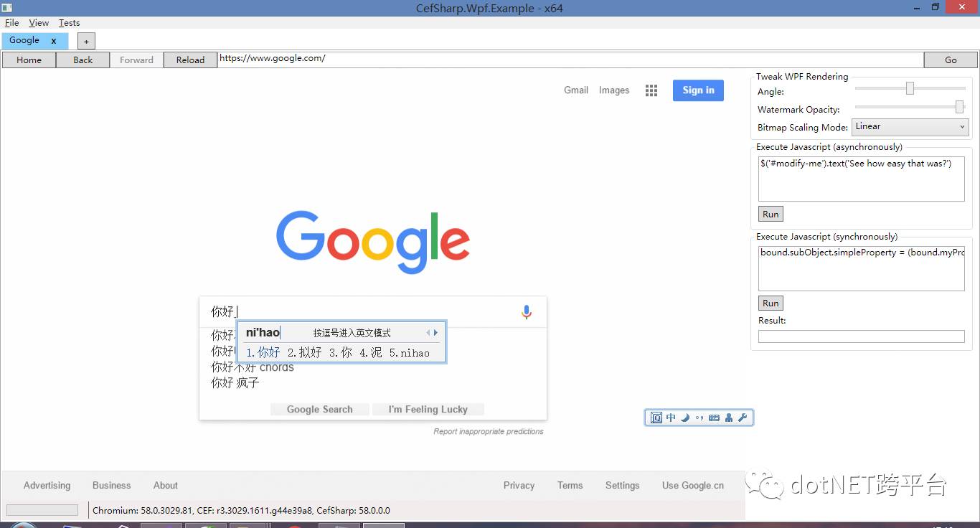This screenshot has width=980, height=528.
Task: Open the Business footer link
Action: point(112,486)
